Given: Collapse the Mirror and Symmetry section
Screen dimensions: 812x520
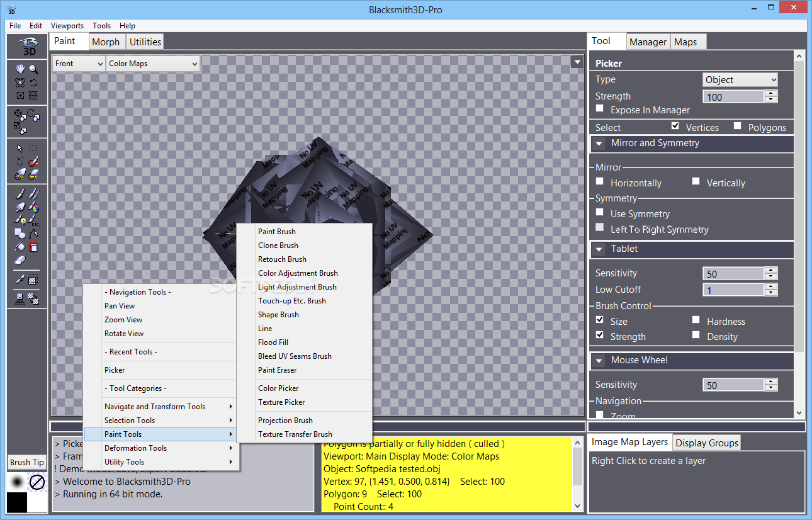Looking at the screenshot, I should (x=599, y=143).
